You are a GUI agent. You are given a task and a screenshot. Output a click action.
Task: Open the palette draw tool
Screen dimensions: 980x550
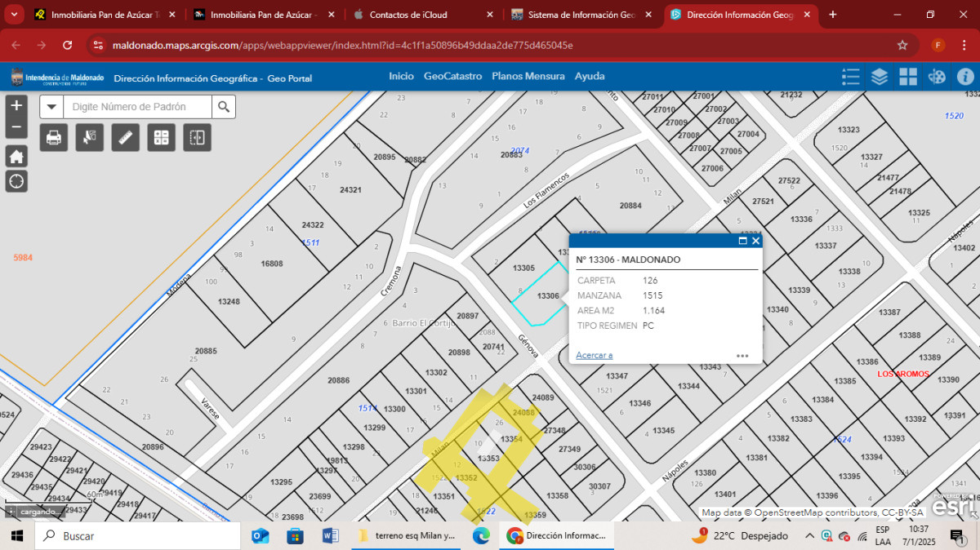click(x=937, y=77)
